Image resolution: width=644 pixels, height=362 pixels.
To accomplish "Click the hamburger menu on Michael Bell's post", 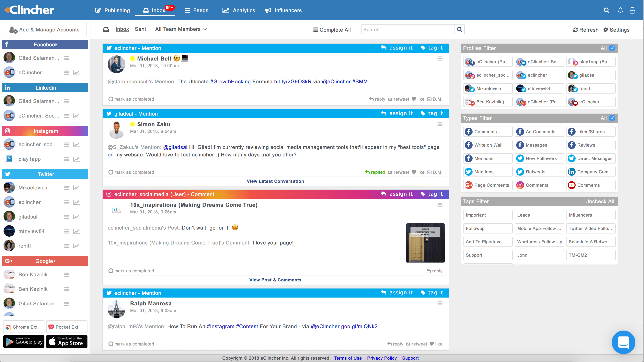I will (440, 59).
